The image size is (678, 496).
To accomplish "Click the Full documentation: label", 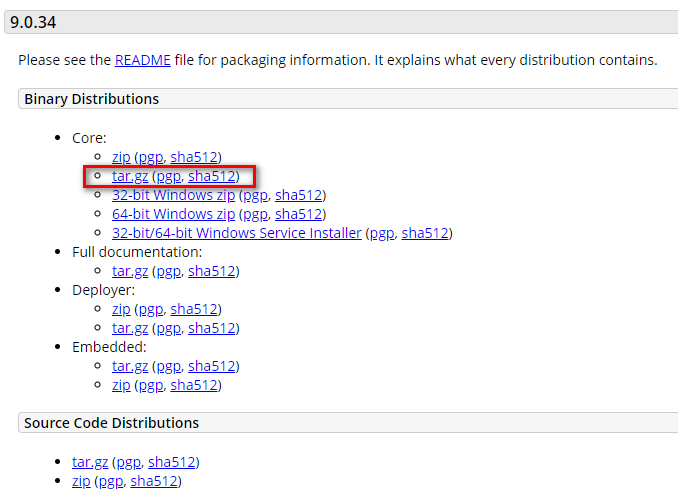I will tap(137, 252).
